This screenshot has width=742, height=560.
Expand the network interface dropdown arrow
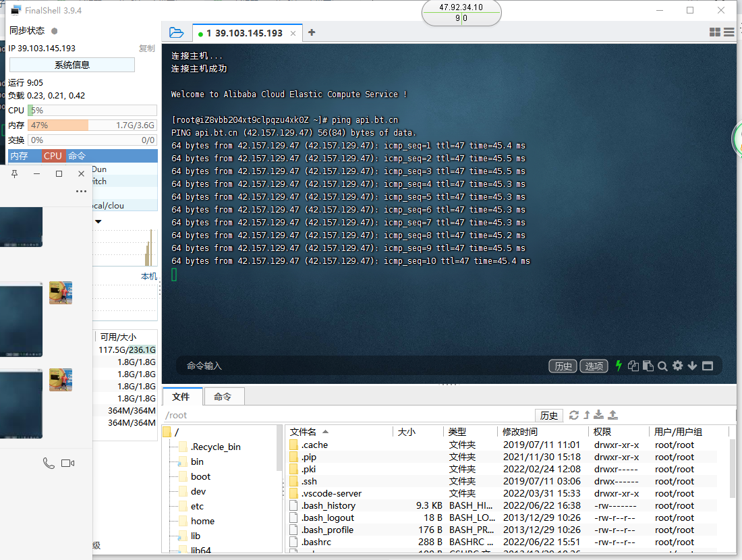pos(98,221)
